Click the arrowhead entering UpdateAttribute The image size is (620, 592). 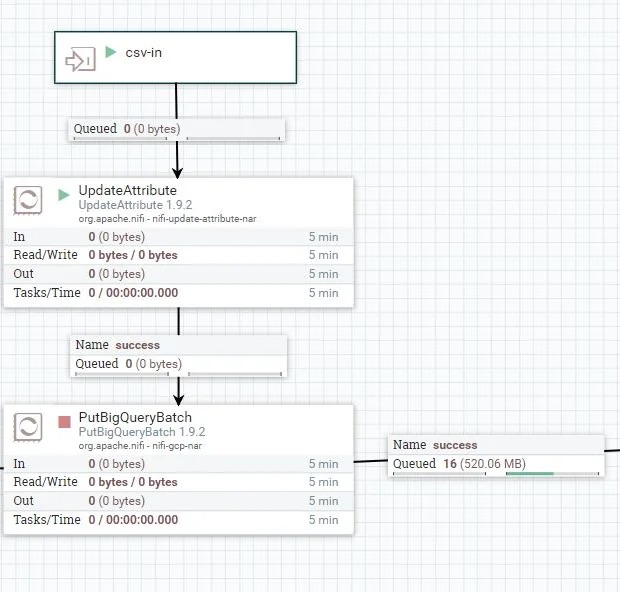178,173
